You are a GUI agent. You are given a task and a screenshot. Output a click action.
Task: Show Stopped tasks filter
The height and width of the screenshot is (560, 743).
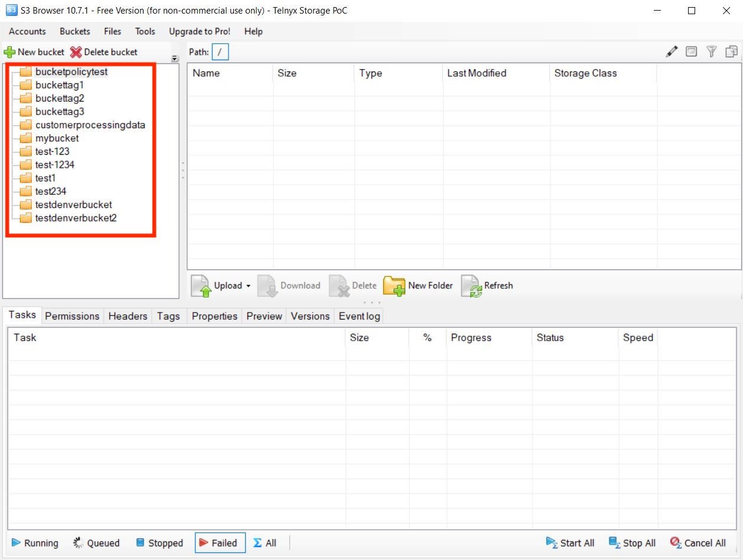click(159, 543)
